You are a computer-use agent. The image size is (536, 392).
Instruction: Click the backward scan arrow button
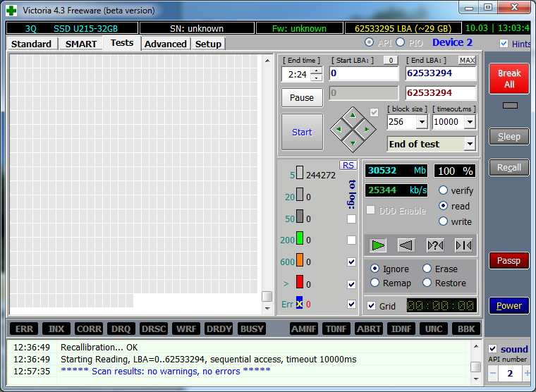coord(406,245)
